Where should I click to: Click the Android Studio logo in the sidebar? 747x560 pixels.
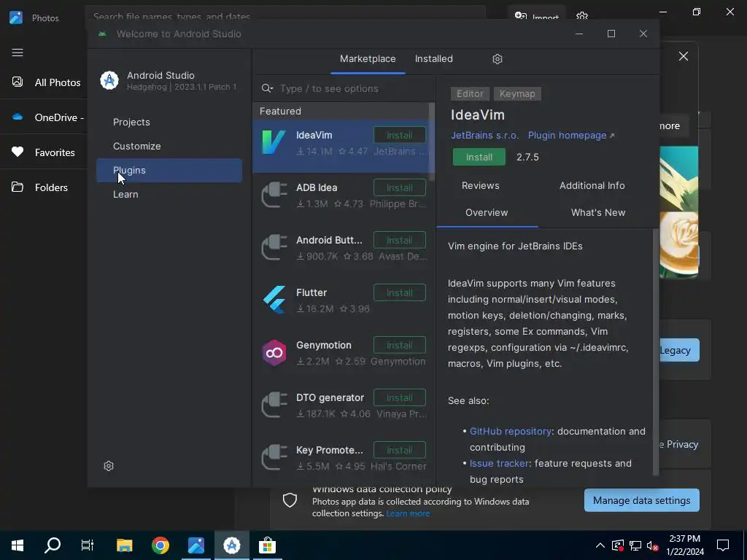point(109,80)
